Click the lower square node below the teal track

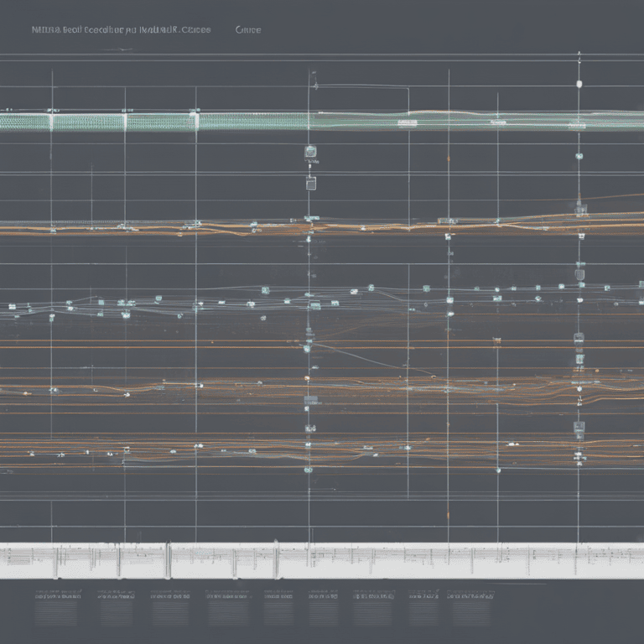(310, 183)
